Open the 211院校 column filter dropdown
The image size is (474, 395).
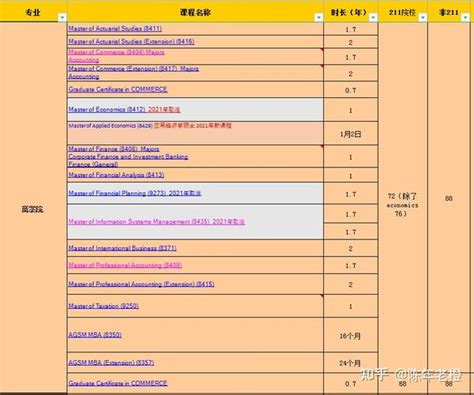click(x=423, y=18)
